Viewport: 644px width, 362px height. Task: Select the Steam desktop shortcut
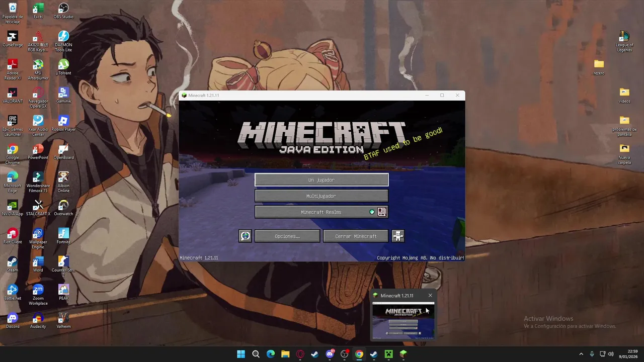[13, 265]
